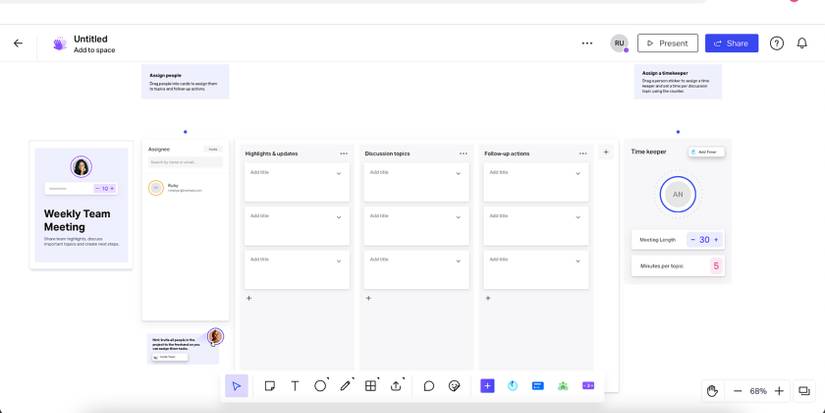
Task: Click the Present button
Action: [x=668, y=43]
